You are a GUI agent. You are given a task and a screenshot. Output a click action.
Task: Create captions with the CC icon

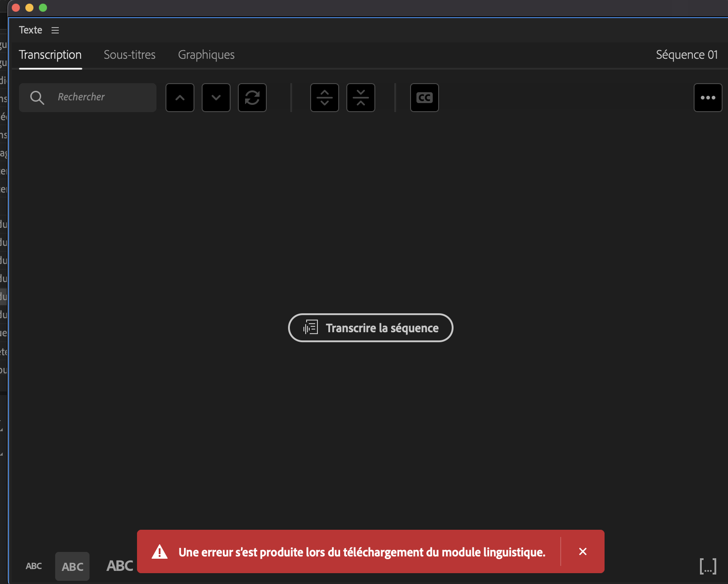click(x=424, y=98)
